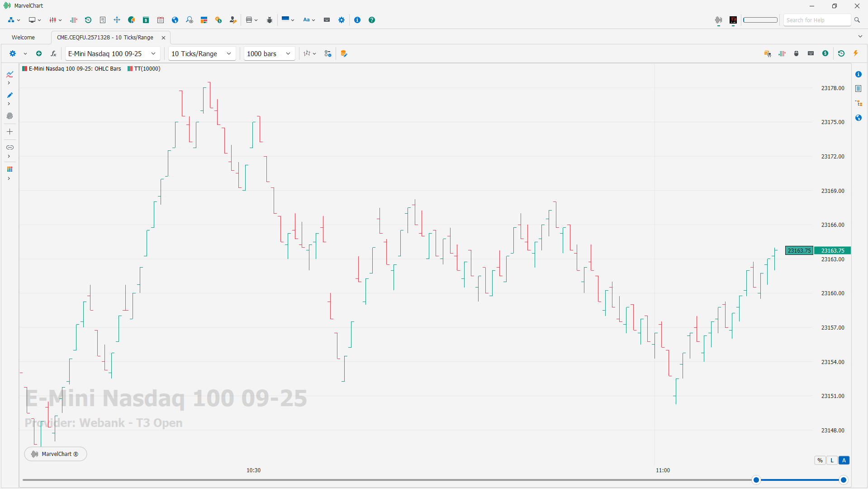
Task: Select the crosshair plus tool in left sidebar
Action: click(x=9, y=132)
